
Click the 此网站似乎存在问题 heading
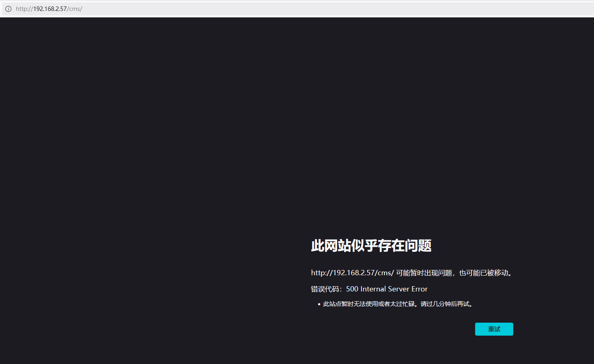pos(371,246)
